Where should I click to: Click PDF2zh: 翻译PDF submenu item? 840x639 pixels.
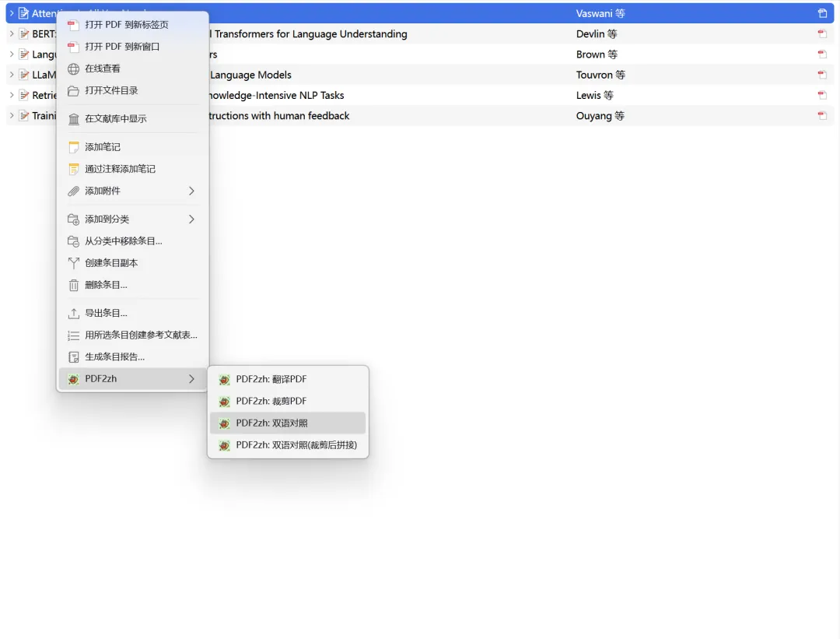(x=288, y=380)
